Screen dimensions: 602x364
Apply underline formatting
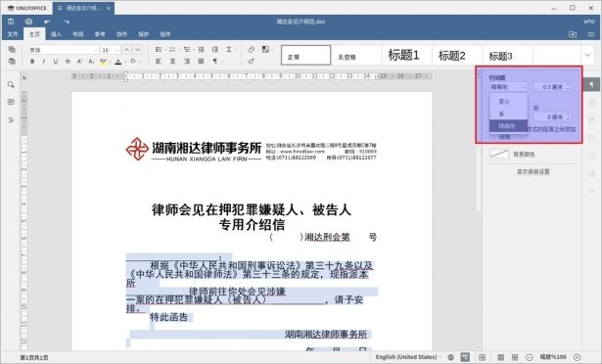click(x=56, y=61)
